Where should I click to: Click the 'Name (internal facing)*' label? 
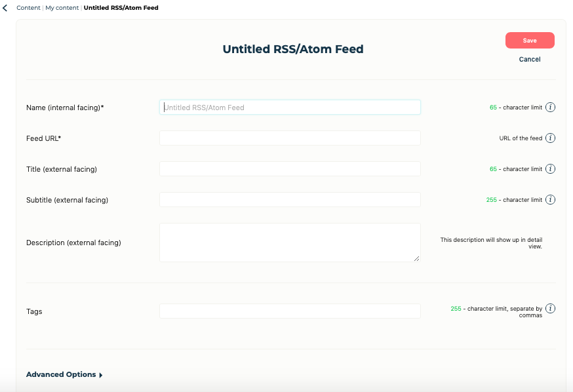pyautogui.click(x=65, y=108)
